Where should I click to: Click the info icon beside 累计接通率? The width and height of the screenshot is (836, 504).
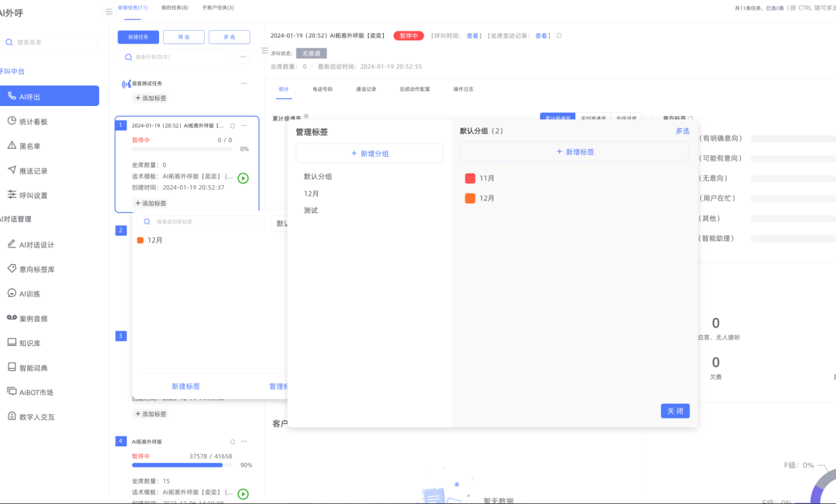click(x=307, y=117)
